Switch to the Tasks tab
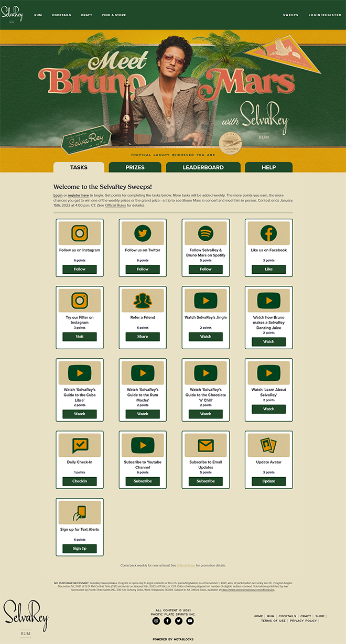This screenshot has width=346, height=644. coord(79,167)
